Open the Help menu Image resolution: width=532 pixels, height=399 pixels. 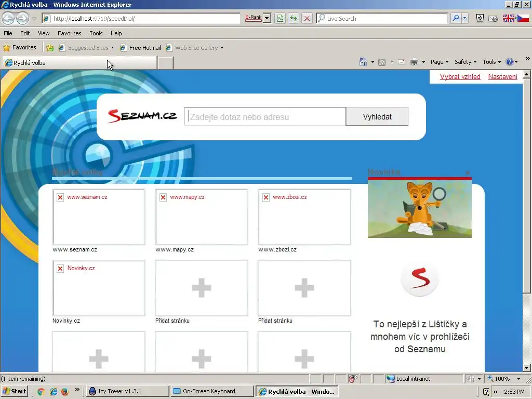point(116,33)
